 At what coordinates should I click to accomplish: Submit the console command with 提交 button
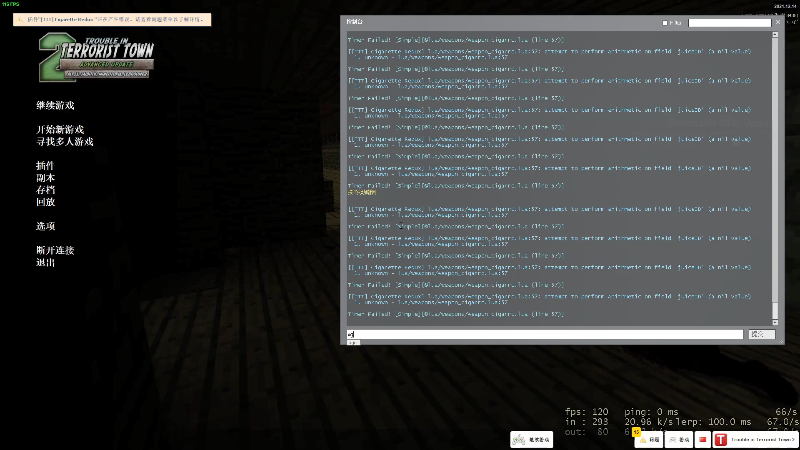point(762,334)
